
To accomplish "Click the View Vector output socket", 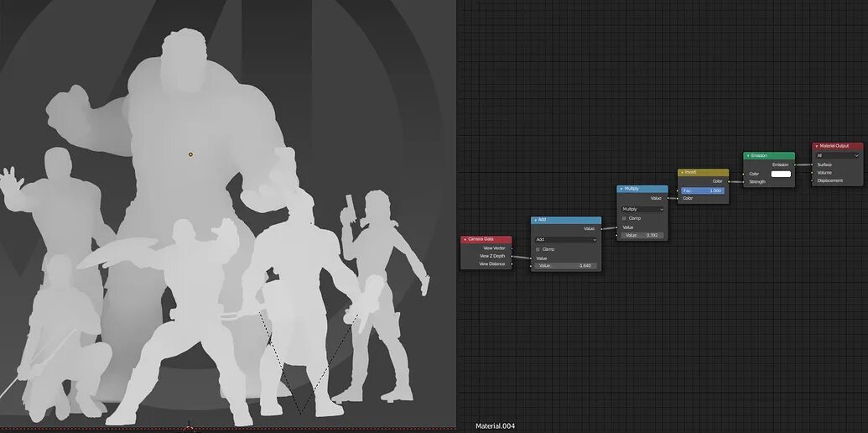I will [x=512, y=248].
